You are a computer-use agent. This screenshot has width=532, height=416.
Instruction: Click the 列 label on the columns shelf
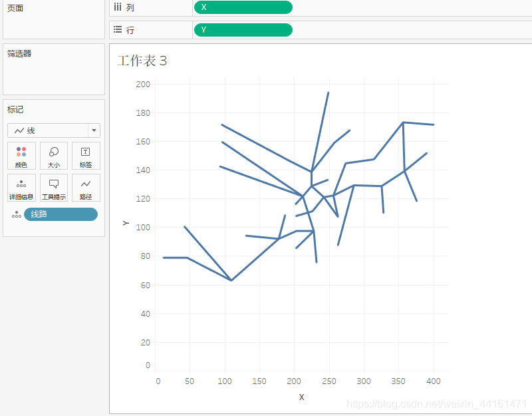(130, 7)
